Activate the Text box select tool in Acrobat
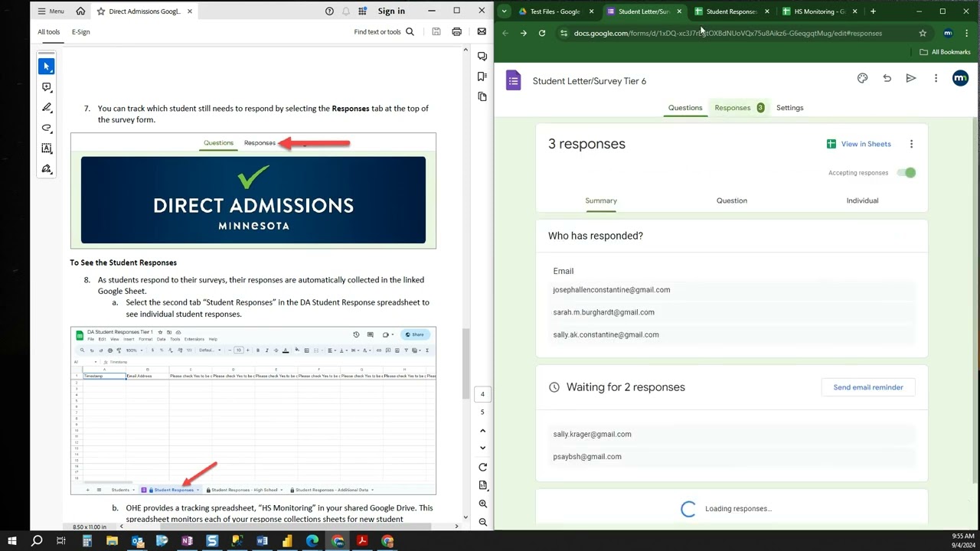Viewport: 980px width, 551px height. coord(47,148)
